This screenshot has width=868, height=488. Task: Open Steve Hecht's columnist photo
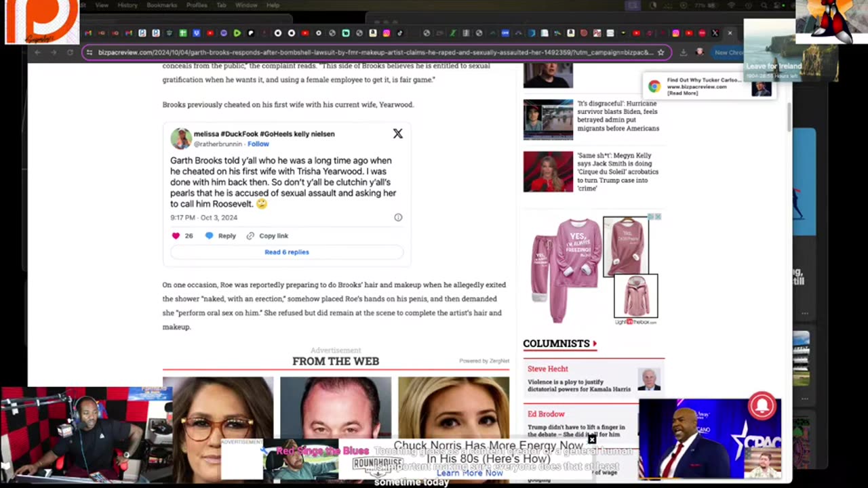pyautogui.click(x=649, y=380)
